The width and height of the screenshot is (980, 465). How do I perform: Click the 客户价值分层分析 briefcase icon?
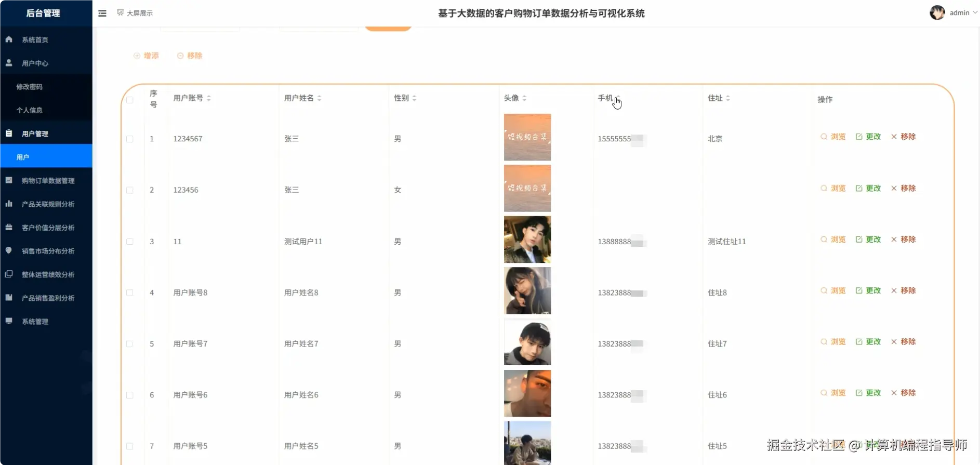[9, 227]
